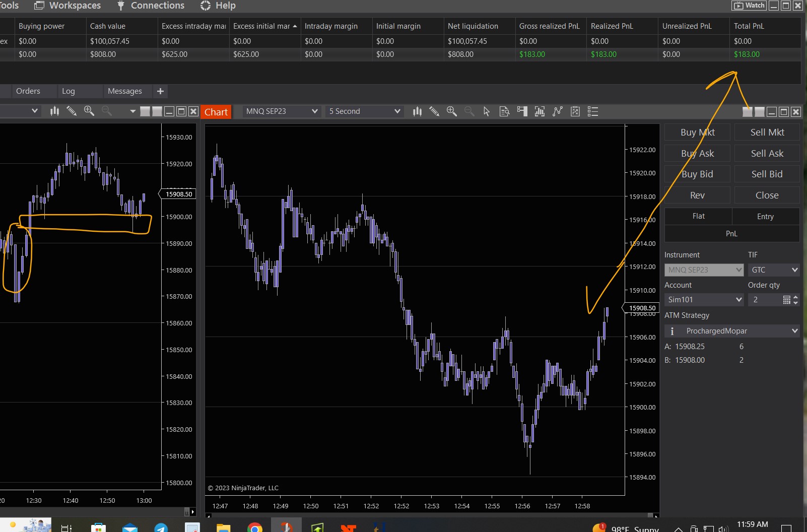Click the Close position button
Image resolution: width=807 pixels, height=532 pixels.
[767, 195]
